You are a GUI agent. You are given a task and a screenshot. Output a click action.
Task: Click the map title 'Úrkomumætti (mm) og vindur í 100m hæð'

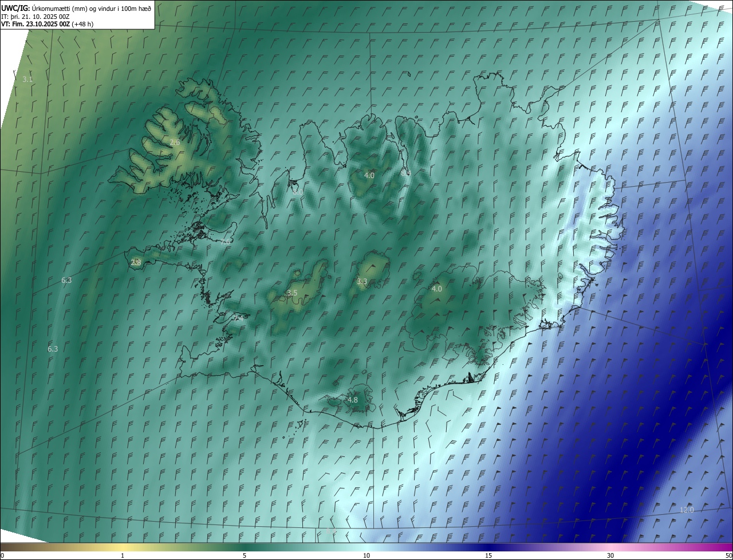pyautogui.click(x=92, y=8)
